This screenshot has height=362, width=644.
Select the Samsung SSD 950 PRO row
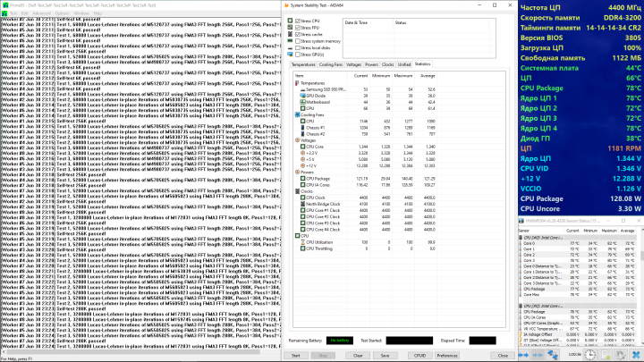click(x=366, y=89)
